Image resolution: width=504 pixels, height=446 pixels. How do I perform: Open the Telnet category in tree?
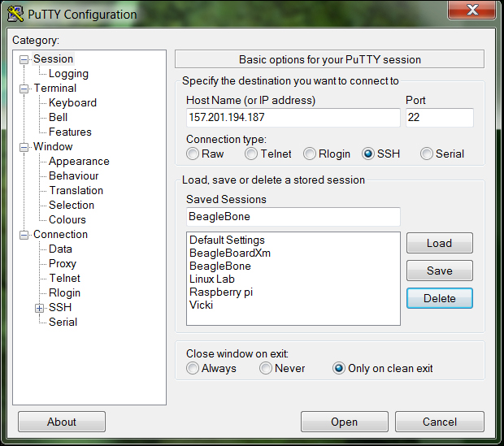(x=64, y=279)
